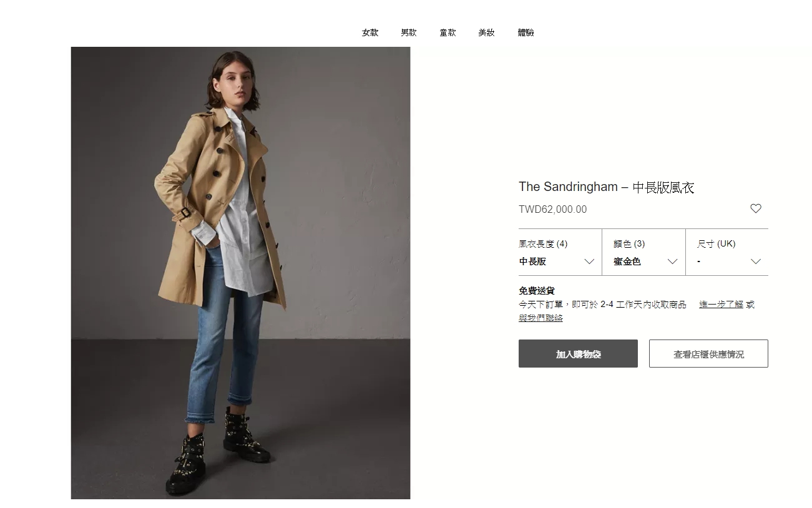This screenshot has height=508, width=812.
Task: Add coat to wishlist with heart icon
Action: [x=755, y=208]
